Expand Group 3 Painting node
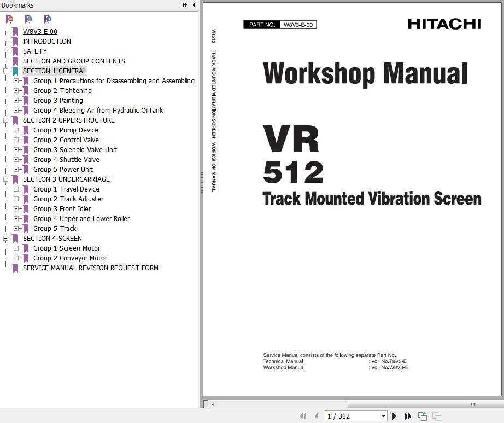Image resolution: width=504 pixels, height=423 pixels. [x=16, y=100]
